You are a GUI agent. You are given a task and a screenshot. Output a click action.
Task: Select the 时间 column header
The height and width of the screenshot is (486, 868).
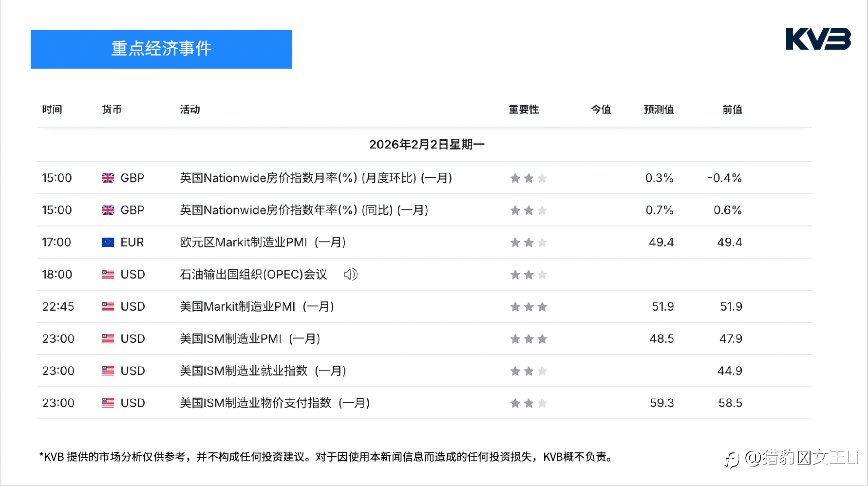click(52, 110)
